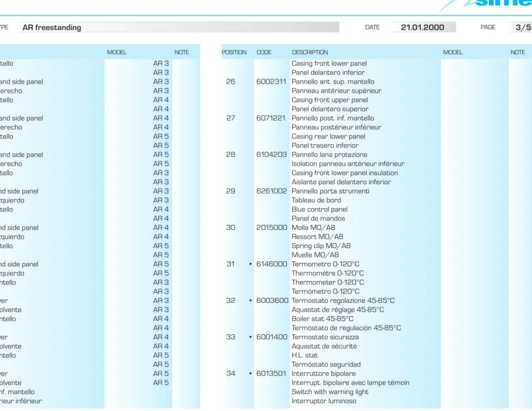Viewport: 532px width, 411px height.
Task: Click position number 32
Action: 231,301
